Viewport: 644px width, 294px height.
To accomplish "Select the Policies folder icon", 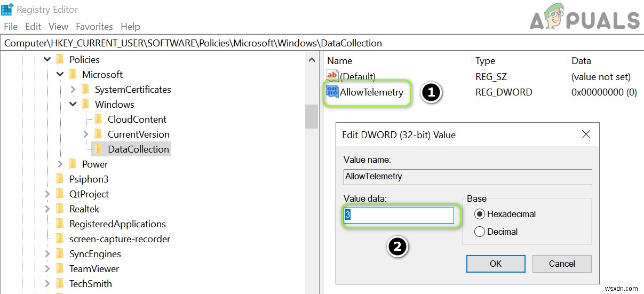I will (x=60, y=59).
